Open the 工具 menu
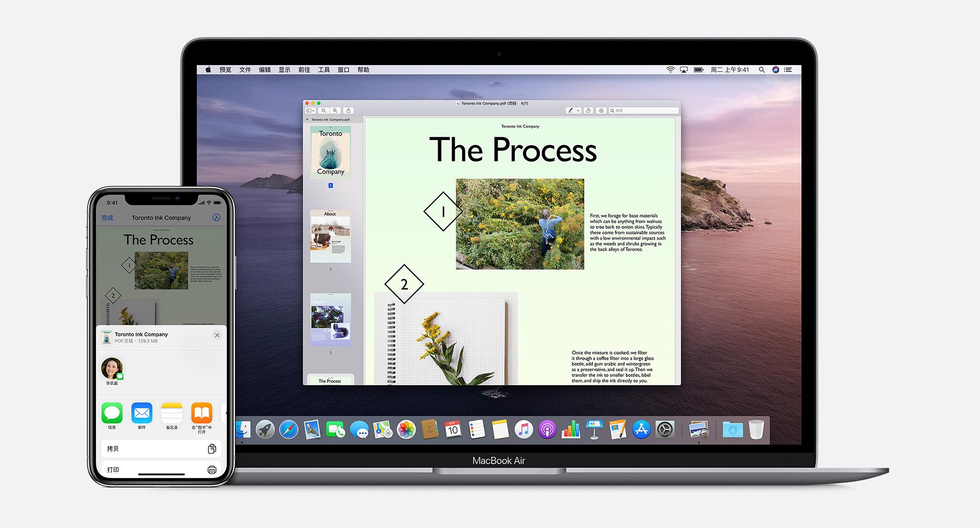 point(324,70)
